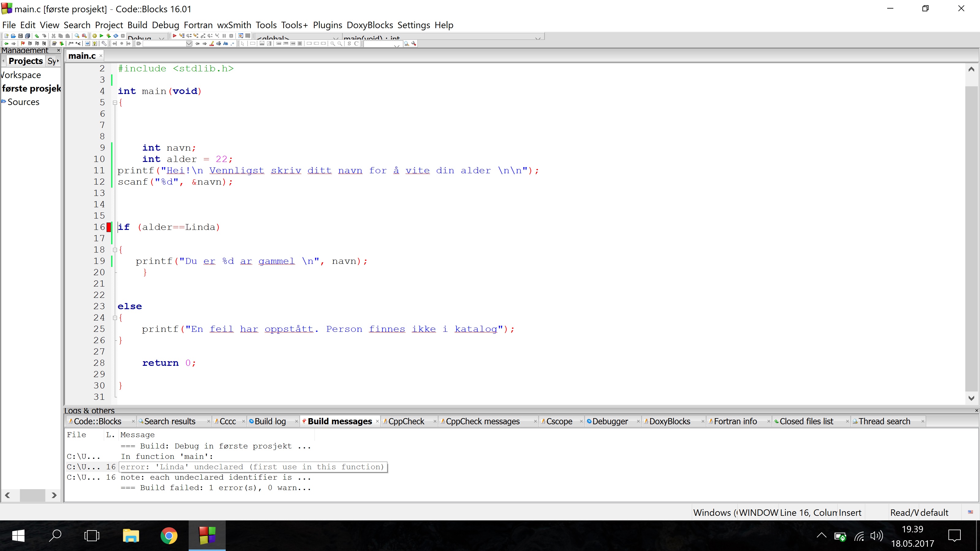Toggle bookmark with the red flag icon
The width and height of the screenshot is (980, 551).
(22, 44)
